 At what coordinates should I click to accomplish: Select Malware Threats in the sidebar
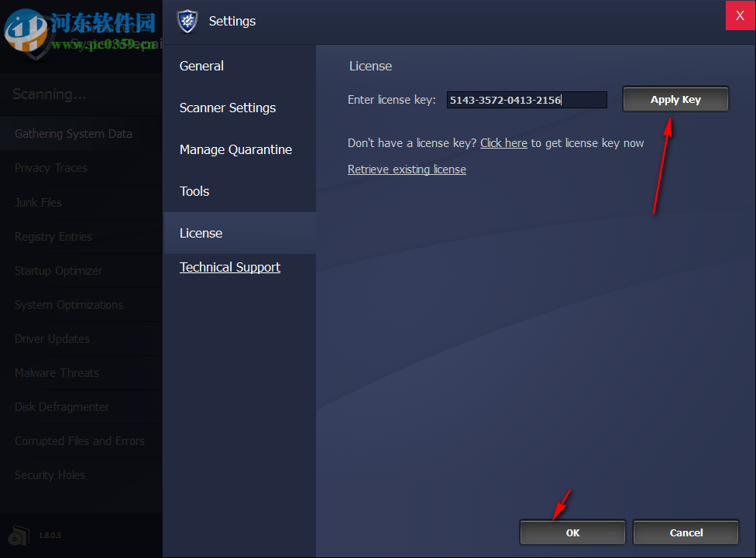click(x=56, y=373)
